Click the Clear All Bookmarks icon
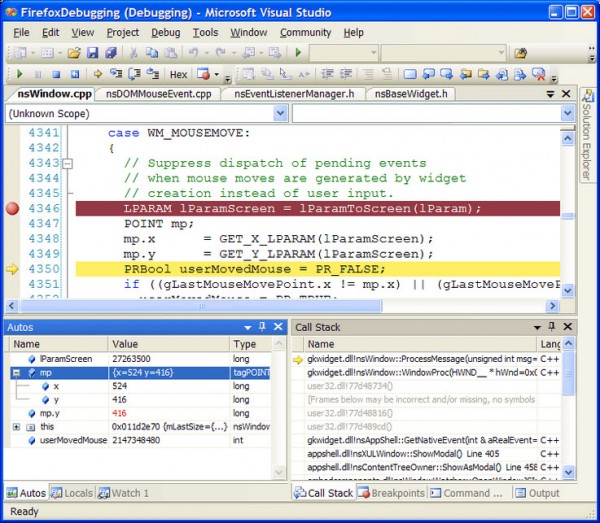 [x=539, y=74]
